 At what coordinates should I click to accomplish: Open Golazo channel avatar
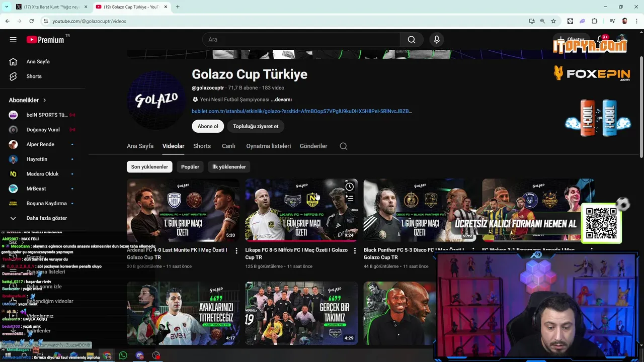[x=156, y=100]
